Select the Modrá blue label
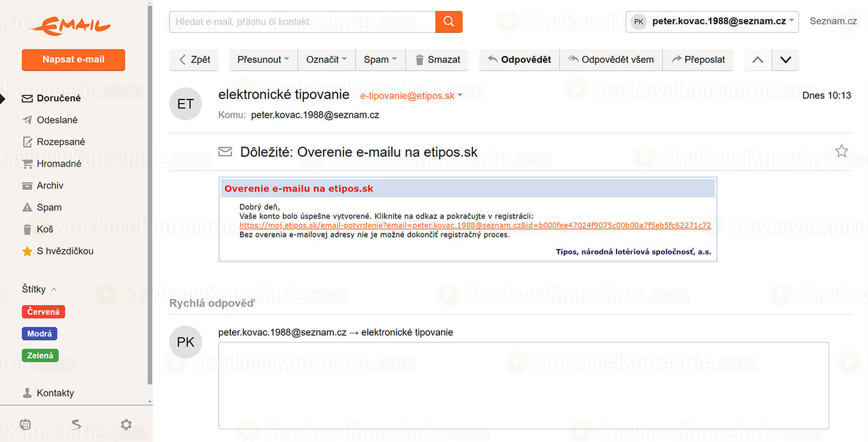The width and height of the screenshot is (868, 442). coord(40,333)
